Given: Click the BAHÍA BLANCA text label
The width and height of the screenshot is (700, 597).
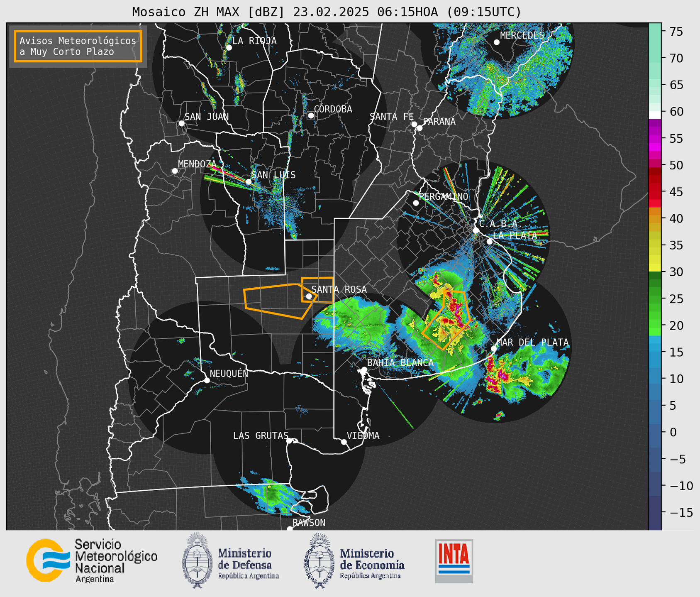Looking at the screenshot, I should (x=400, y=363).
